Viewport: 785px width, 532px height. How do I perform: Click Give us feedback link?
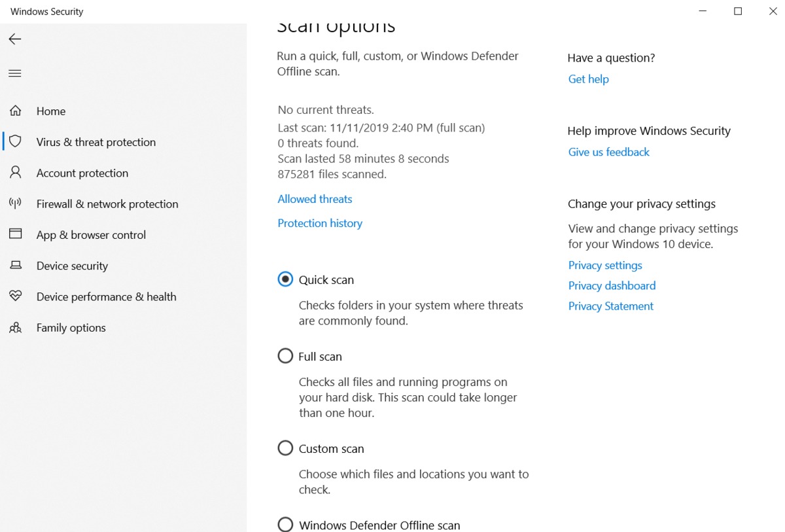pos(608,152)
